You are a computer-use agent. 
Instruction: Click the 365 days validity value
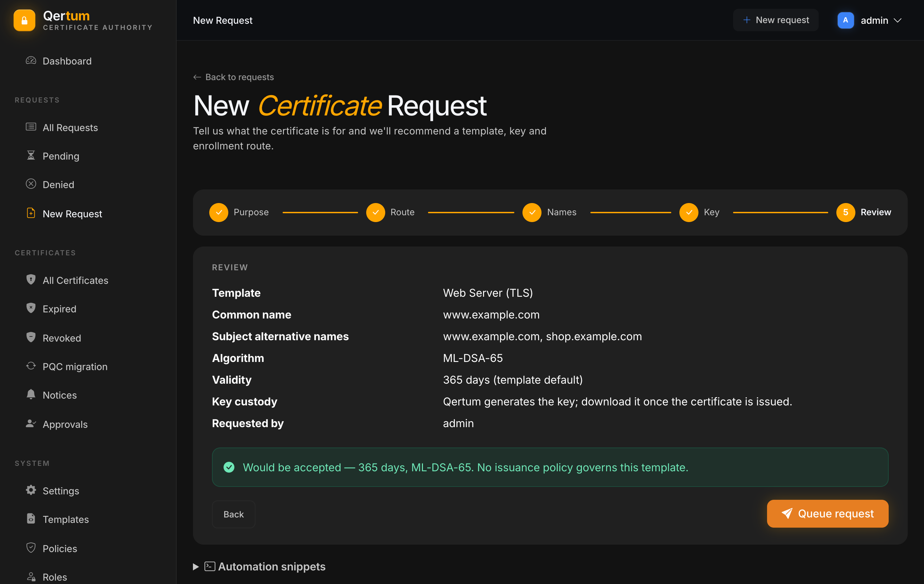coord(513,380)
